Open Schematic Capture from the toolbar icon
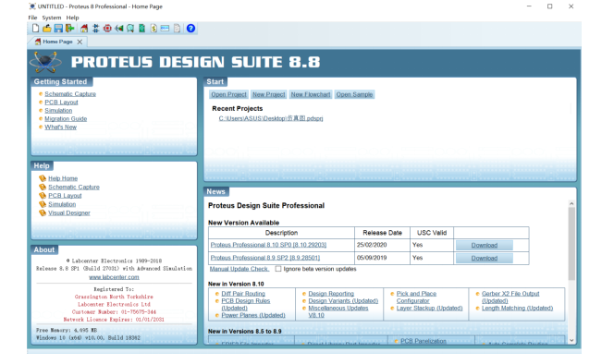 (x=95, y=29)
